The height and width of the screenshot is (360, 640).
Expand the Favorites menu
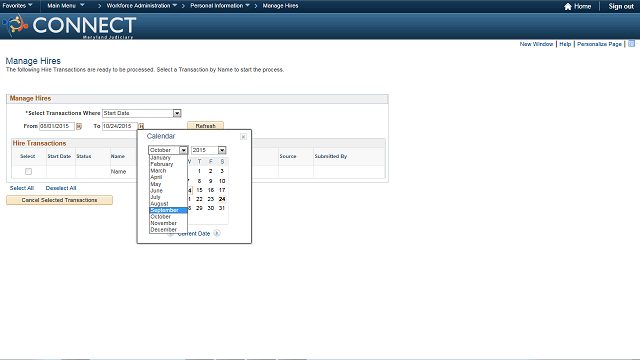pos(17,6)
